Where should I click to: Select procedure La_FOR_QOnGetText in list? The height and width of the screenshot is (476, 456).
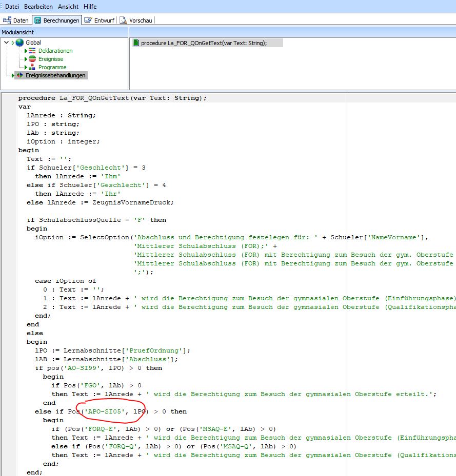pyautogui.click(x=204, y=43)
